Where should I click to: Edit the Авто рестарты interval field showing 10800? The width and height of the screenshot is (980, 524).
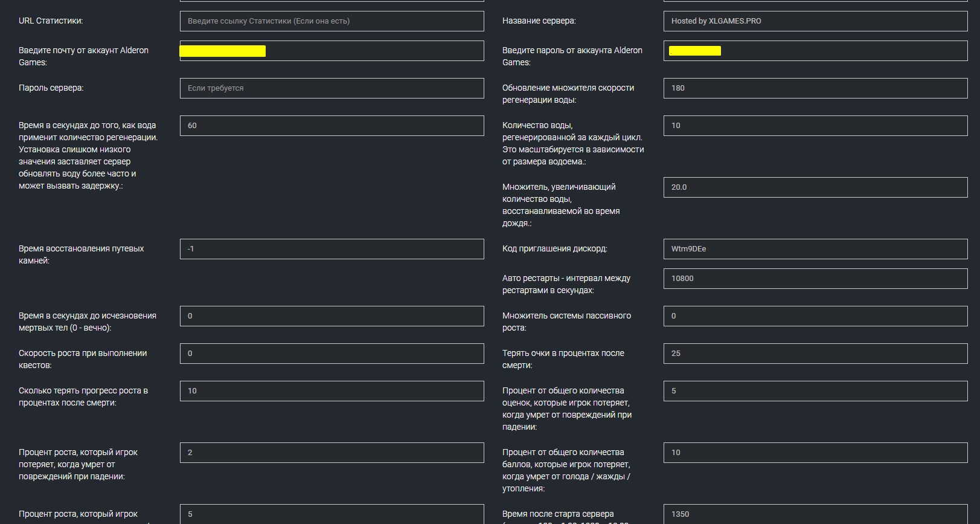pyautogui.click(x=815, y=279)
